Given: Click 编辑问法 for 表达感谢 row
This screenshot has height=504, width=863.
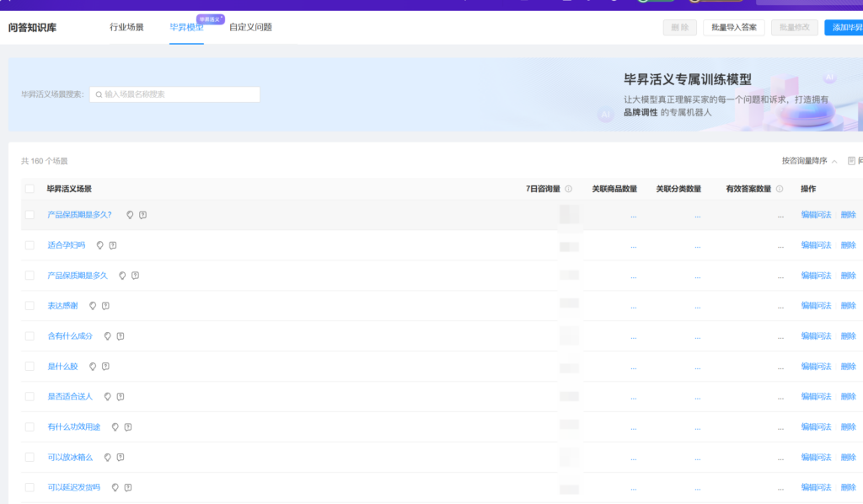Looking at the screenshot, I should (x=816, y=306).
